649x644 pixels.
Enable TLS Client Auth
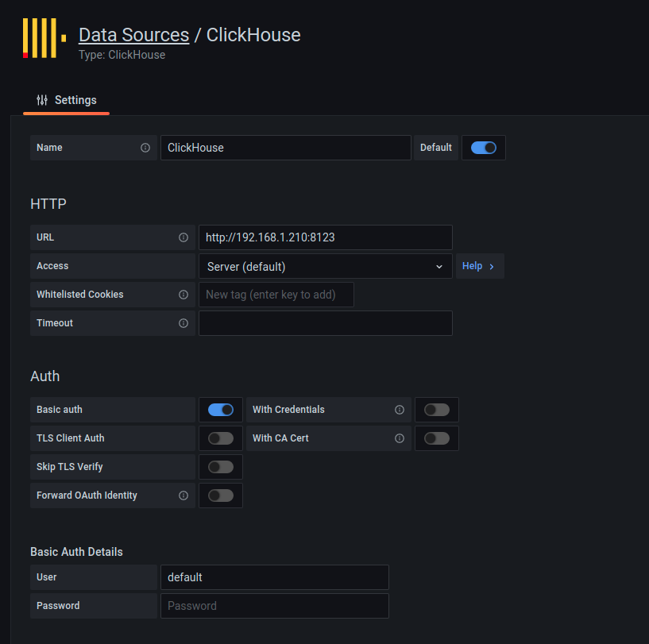coord(220,438)
